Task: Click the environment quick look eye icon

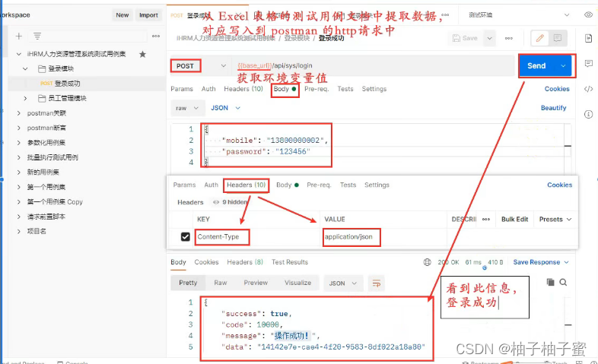Action: point(588,15)
